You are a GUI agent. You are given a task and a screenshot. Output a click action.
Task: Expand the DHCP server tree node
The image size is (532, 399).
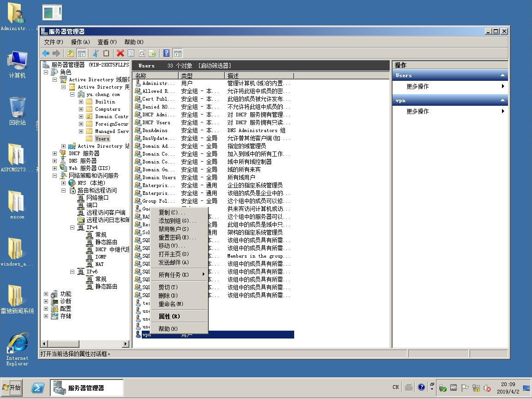coord(55,153)
